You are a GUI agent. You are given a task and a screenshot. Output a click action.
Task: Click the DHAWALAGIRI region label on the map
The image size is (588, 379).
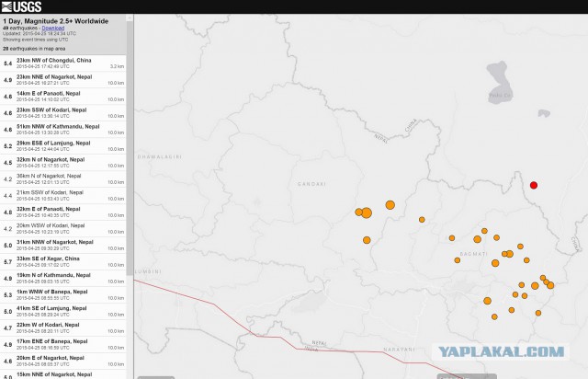click(x=160, y=156)
